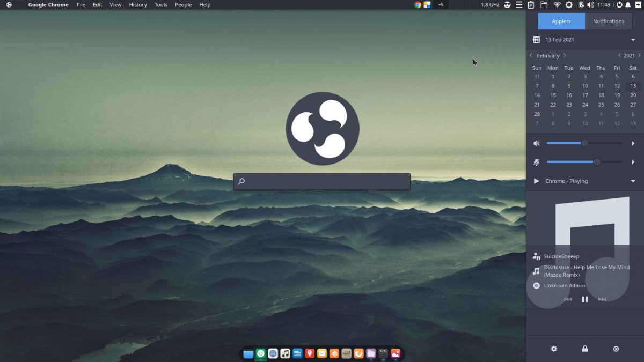
Task: Pause the currently playing track
Action: point(585,299)
